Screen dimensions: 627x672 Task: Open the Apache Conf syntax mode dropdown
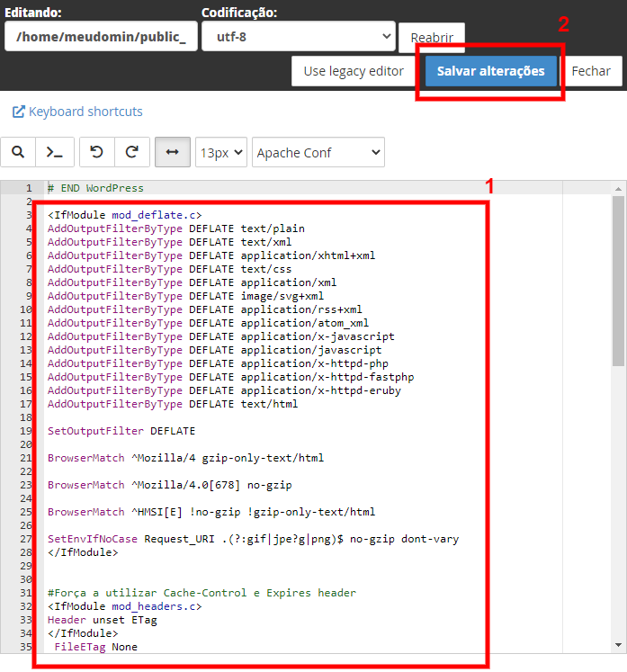318,152
